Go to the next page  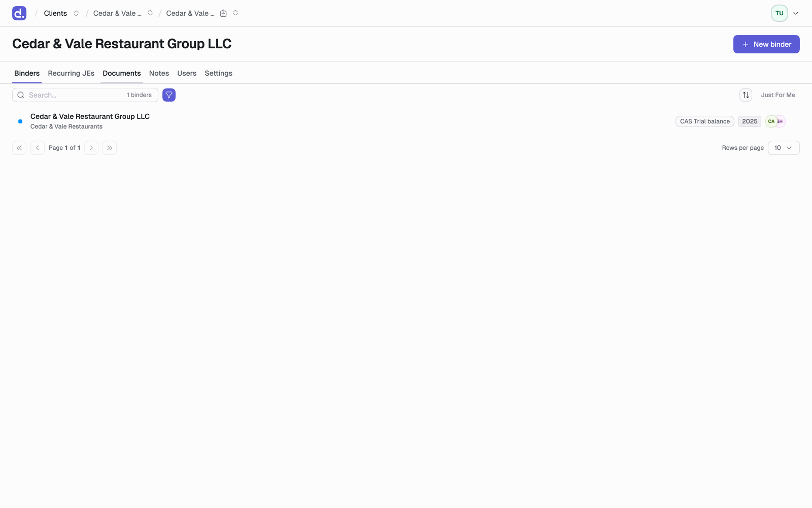[91, 148]
